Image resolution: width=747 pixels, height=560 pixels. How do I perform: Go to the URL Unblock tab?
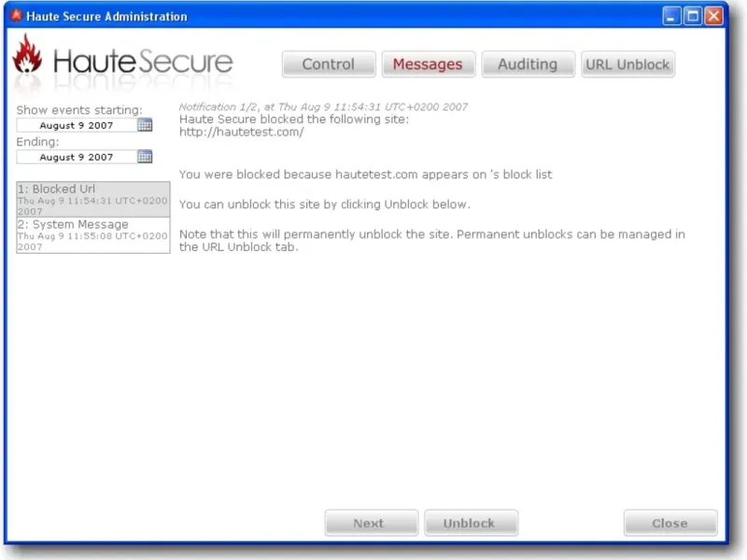(x=627, y=64)
